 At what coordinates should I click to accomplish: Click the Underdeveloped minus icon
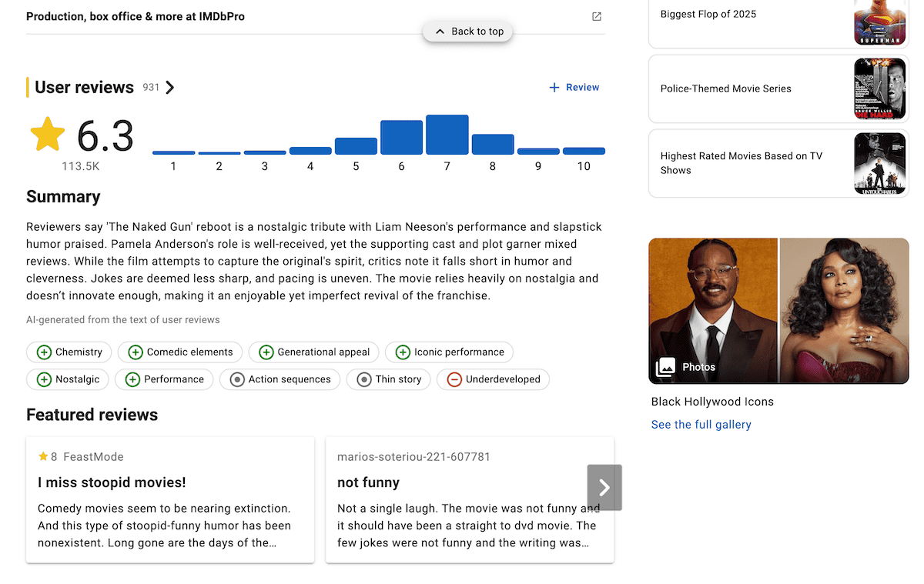click(x=454, y=379)
